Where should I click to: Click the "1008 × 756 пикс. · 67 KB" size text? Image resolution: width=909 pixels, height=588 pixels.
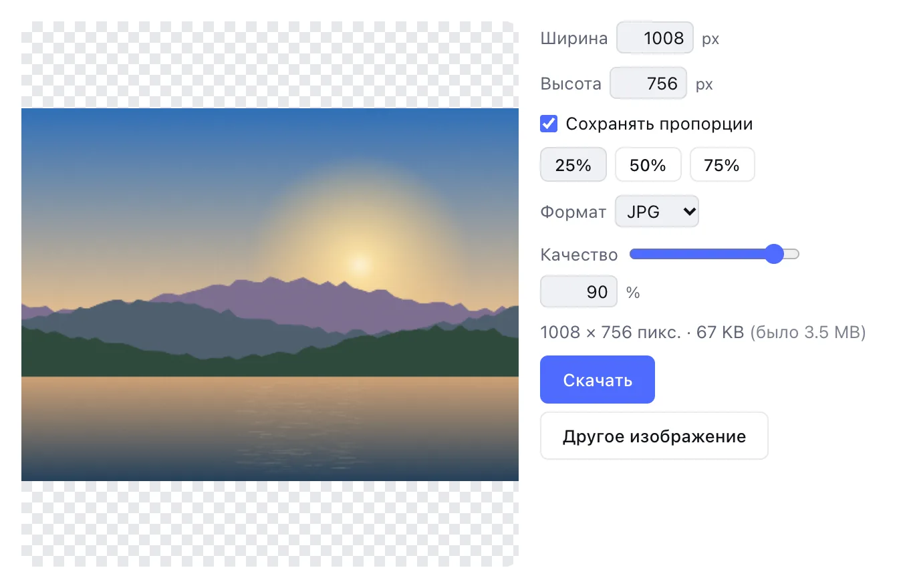pos(642,332)
